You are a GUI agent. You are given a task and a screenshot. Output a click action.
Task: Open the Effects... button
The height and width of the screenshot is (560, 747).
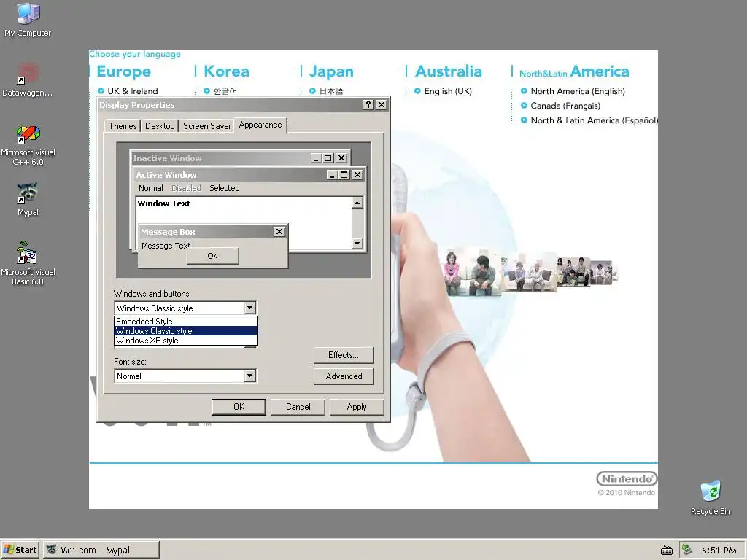pos(344,355)
